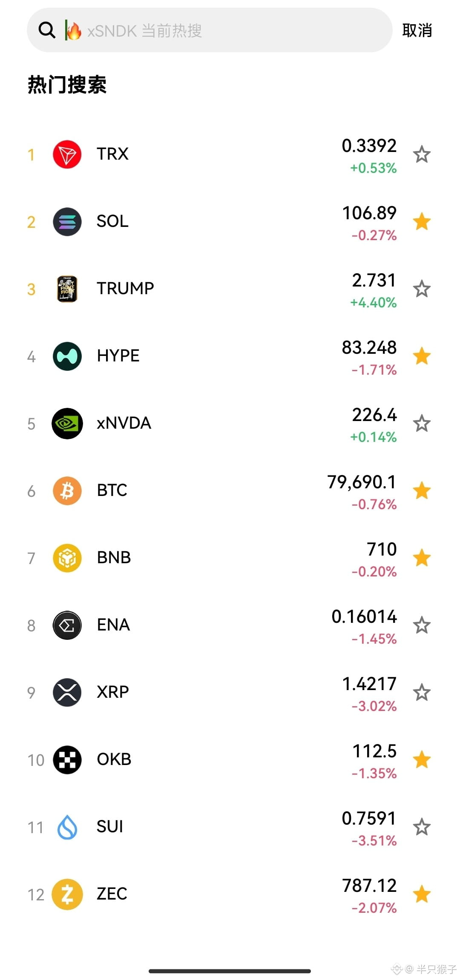Select the HYPE price 83.248 row
Screen dimensions: 460x980
click(x=230, y=356)
